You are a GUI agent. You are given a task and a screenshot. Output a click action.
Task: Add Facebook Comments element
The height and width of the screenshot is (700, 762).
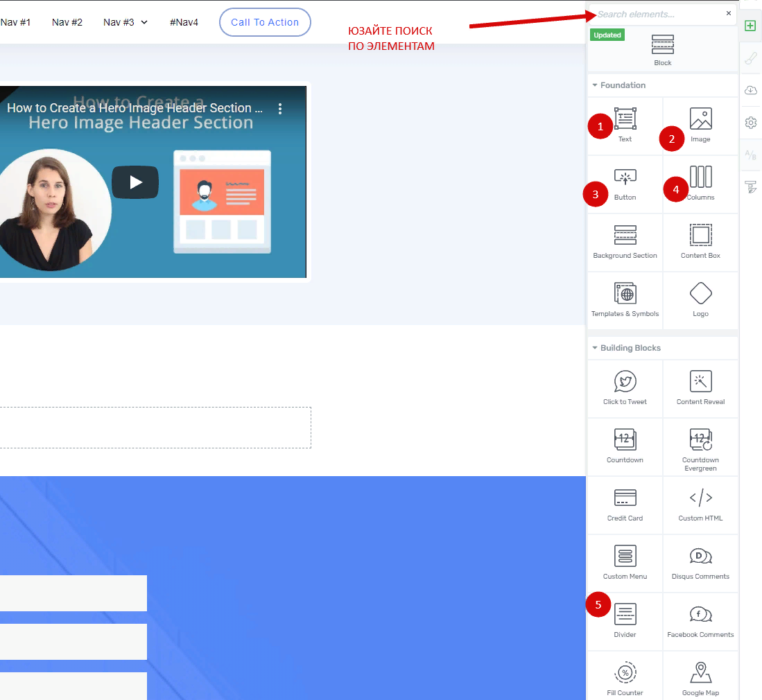[700, 622]
